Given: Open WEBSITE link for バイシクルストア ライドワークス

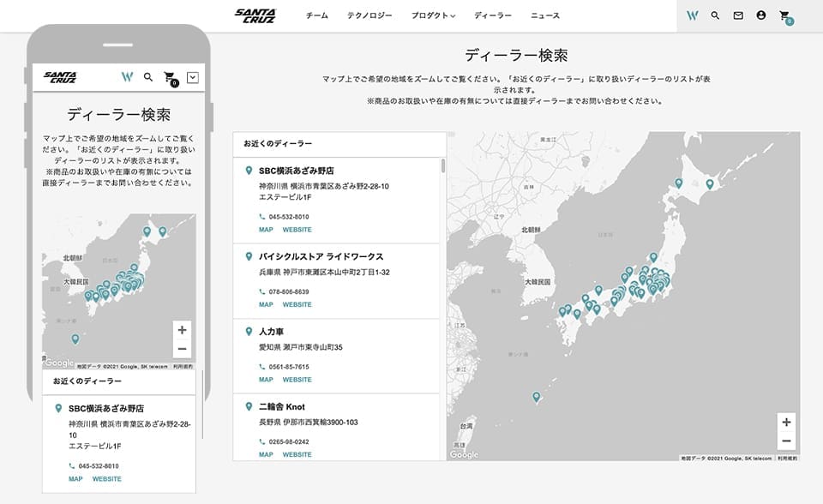Looking at the screenshot, I should tap(297, 304).
